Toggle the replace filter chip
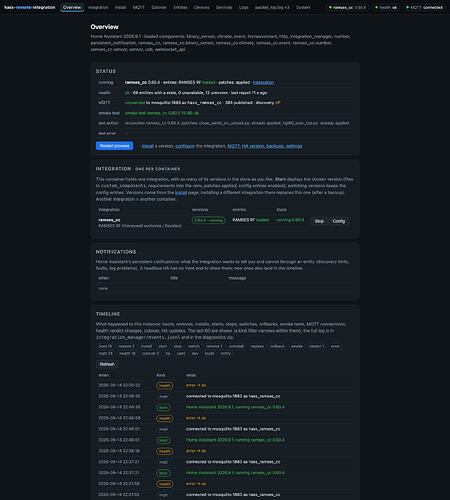The height and width of the screenshot is (500, 450). (x=257, y=346)
